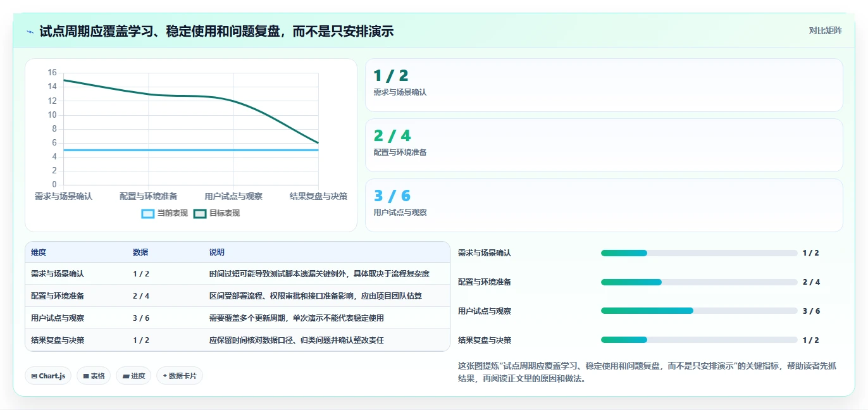
Task: Toggle the 当前表现 legend swatch
Action: [x=147, y=214]
